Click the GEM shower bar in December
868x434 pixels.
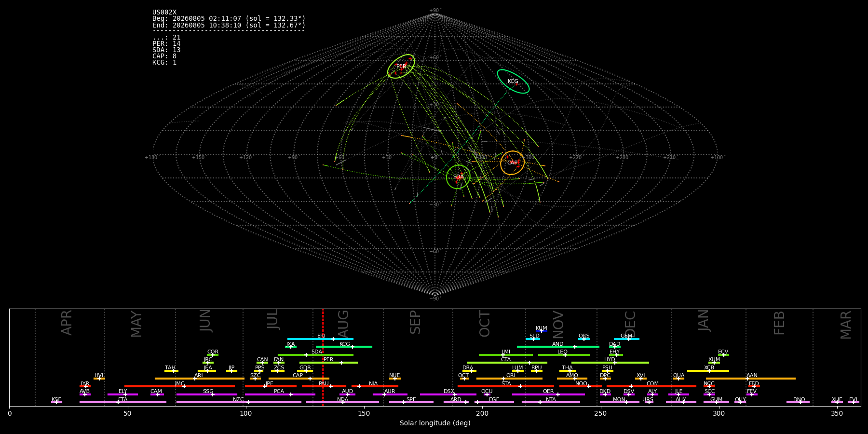[x=626, y=339]
